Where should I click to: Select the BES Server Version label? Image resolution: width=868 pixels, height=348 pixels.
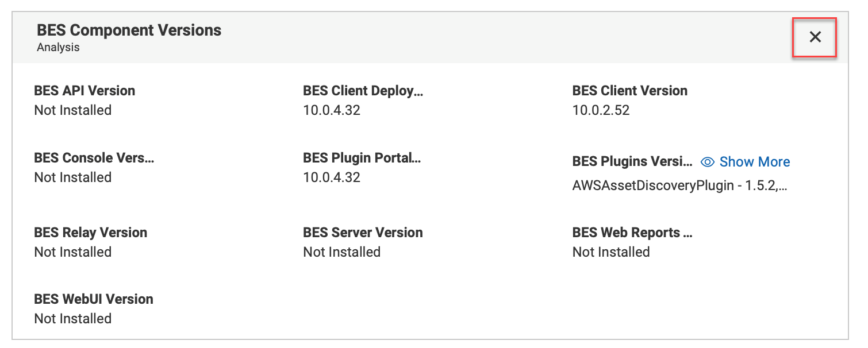[363, 233]
